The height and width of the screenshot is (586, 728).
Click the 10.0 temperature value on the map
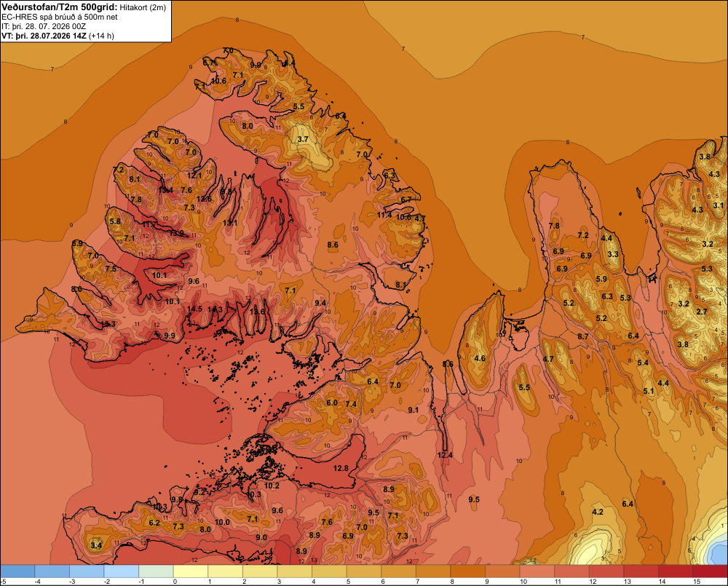point(222,522)
